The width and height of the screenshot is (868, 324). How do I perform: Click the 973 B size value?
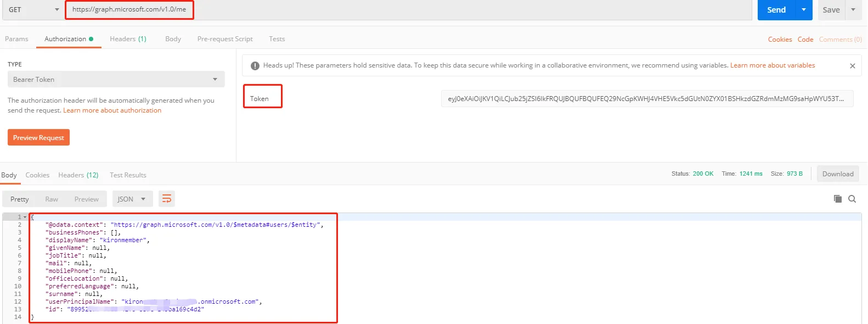click(x=794, y=174)
